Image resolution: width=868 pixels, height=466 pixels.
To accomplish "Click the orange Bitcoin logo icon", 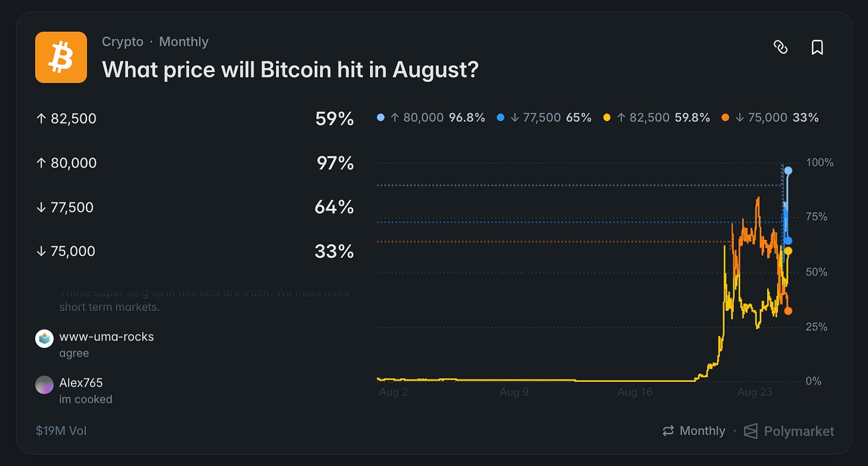I will click(61, 57).
